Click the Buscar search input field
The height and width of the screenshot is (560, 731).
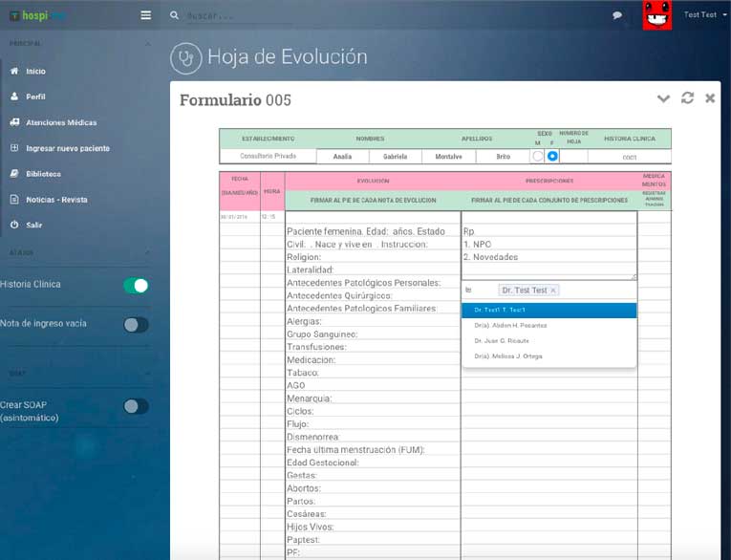[287, 15]
